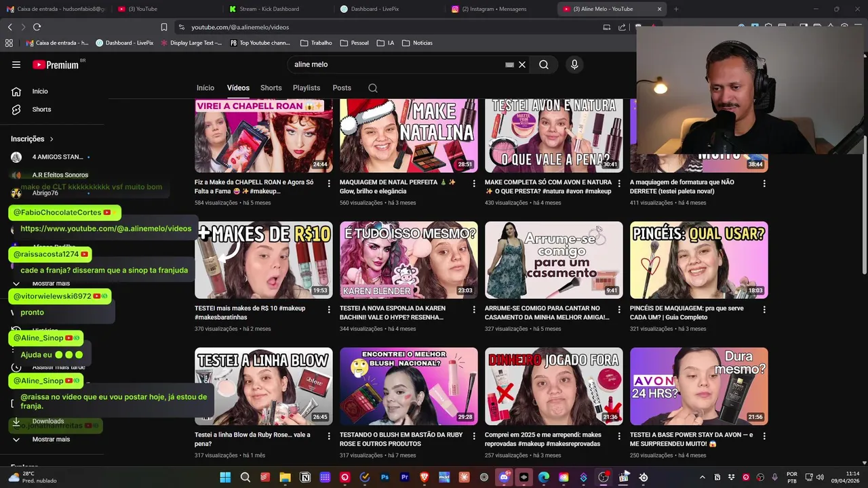868x488 pixels.
Task: Click the YouTube search input field
Action: tap(397, 64)
